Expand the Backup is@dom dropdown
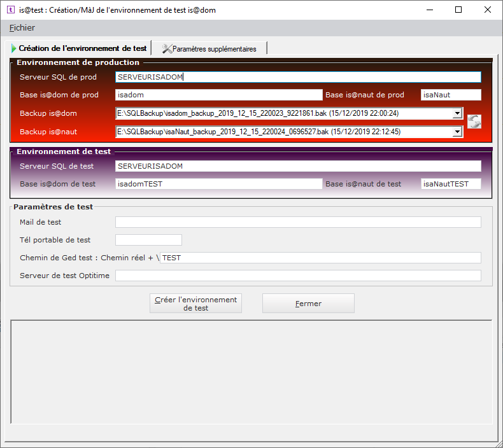 point(457,113)
